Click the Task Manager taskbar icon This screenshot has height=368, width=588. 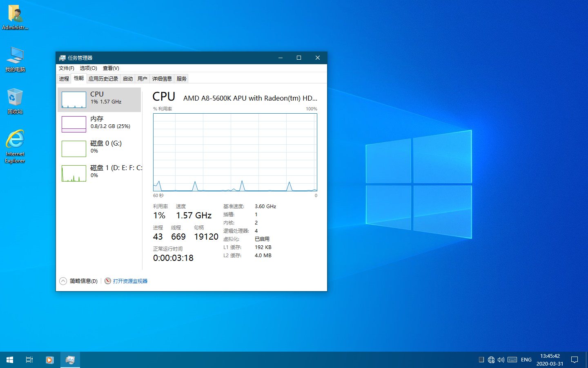(70, 360)
